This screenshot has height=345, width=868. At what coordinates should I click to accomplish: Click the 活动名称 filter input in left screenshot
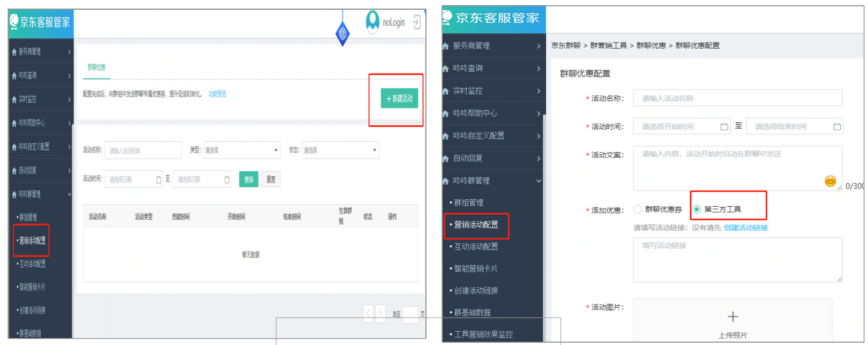click(143, 150)
